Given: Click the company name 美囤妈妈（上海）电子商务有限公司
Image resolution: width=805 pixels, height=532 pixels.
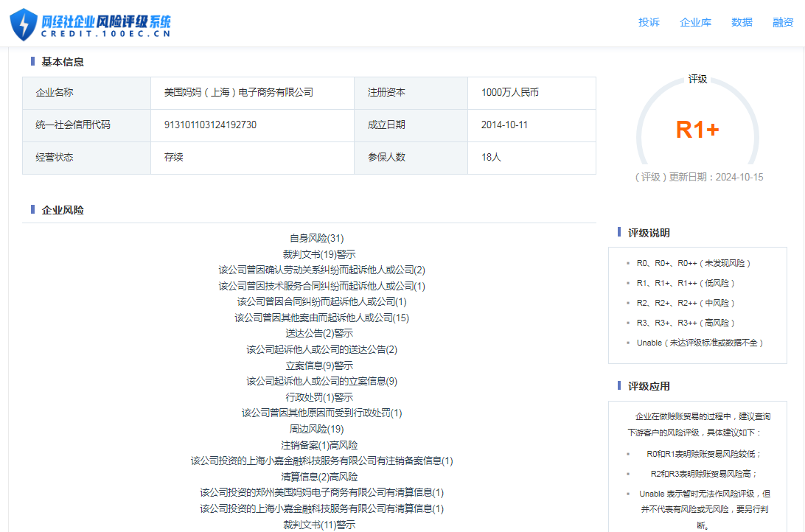Looking at the screenshot, I should click(238, 93).
